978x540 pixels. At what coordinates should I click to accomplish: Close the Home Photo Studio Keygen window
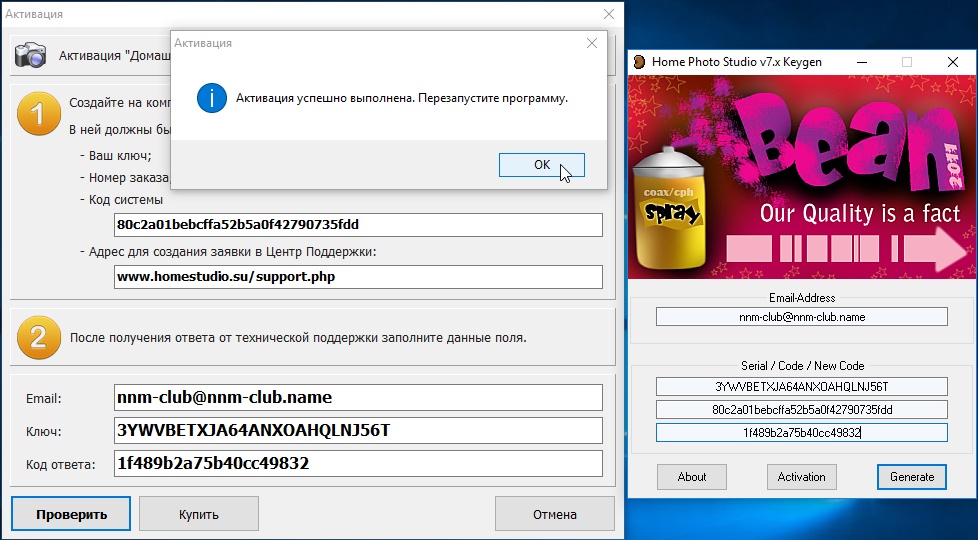[x=952, y=62]
